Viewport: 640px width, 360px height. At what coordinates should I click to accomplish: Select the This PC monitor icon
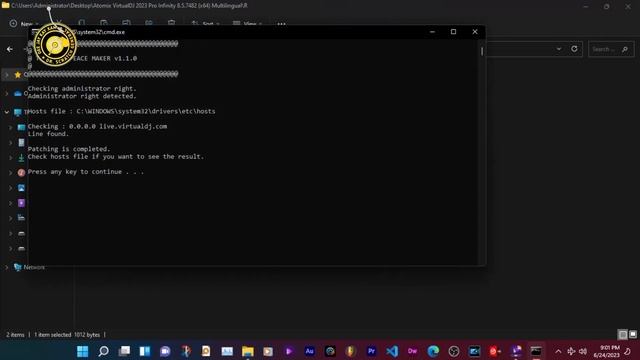[x=18, y=112]
